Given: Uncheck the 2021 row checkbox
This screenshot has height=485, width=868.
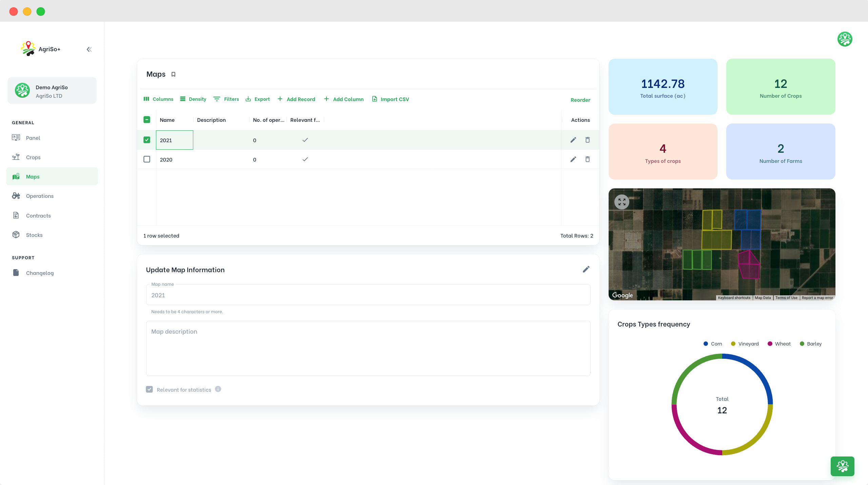Looking at the screenshot, I should [x=147, y=140].
